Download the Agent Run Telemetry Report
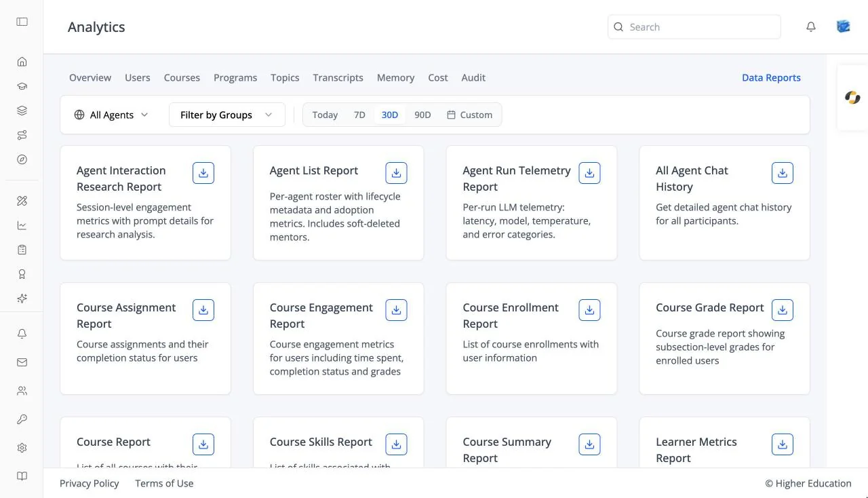The image size is (868, 498). pos(589,173)
